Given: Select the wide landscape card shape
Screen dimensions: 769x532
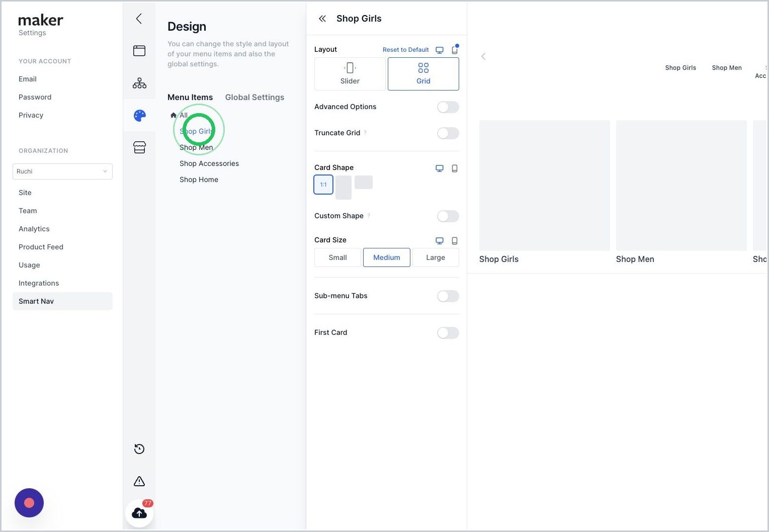Looking at the screenshot, I should [x=364, y=182].
